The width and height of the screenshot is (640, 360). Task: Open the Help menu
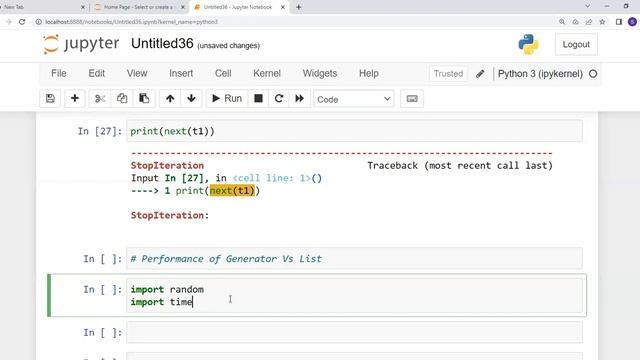[x=369, y=73]
